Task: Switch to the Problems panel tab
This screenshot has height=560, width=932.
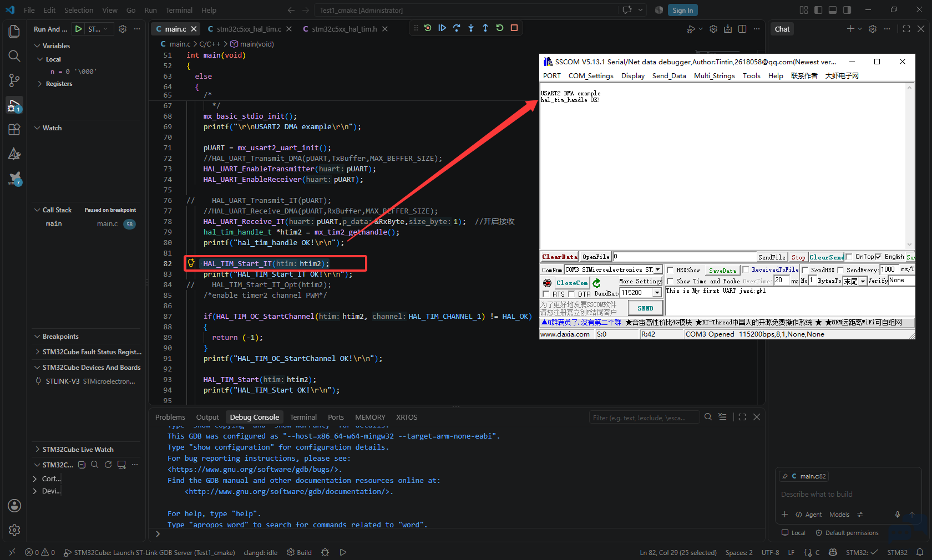Action: click(x=170, y=417)
